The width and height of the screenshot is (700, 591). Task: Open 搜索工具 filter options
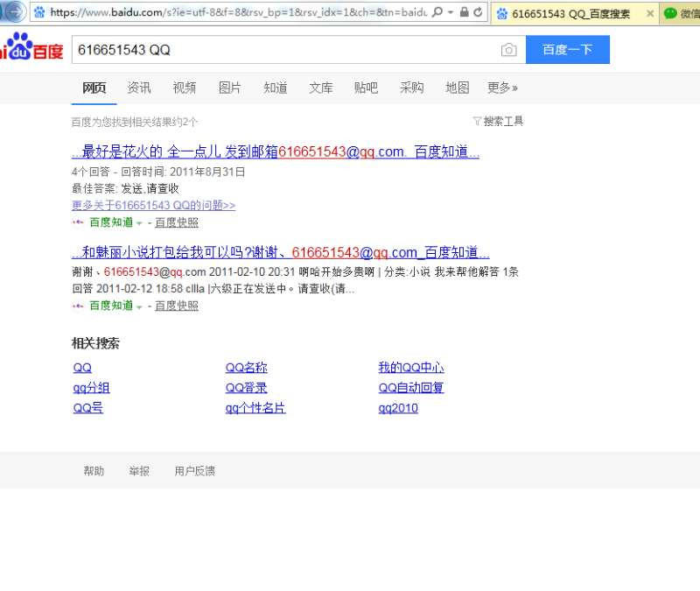[x=498, y=121]
